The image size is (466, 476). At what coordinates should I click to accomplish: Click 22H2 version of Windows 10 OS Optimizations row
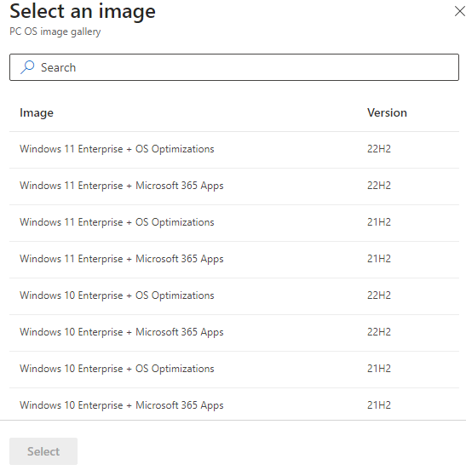(x=379, y=295)
